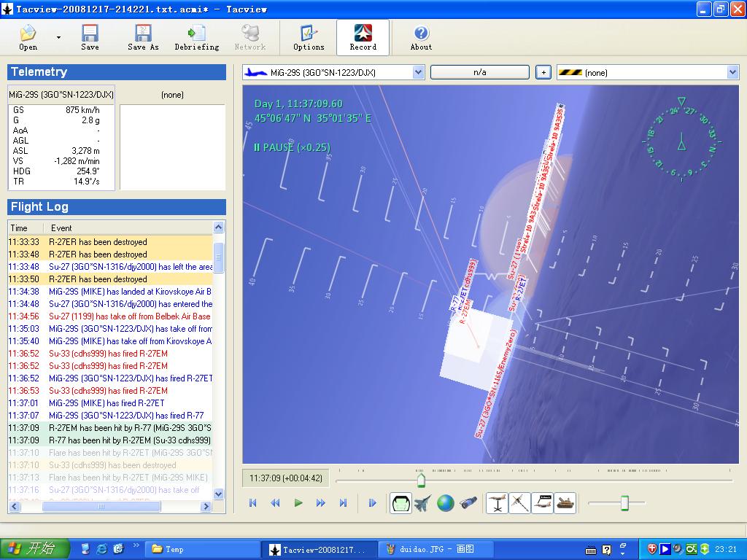Click the binoculars view icon
The width and height of the screenshot is (747, 560).
coord(468,503)
